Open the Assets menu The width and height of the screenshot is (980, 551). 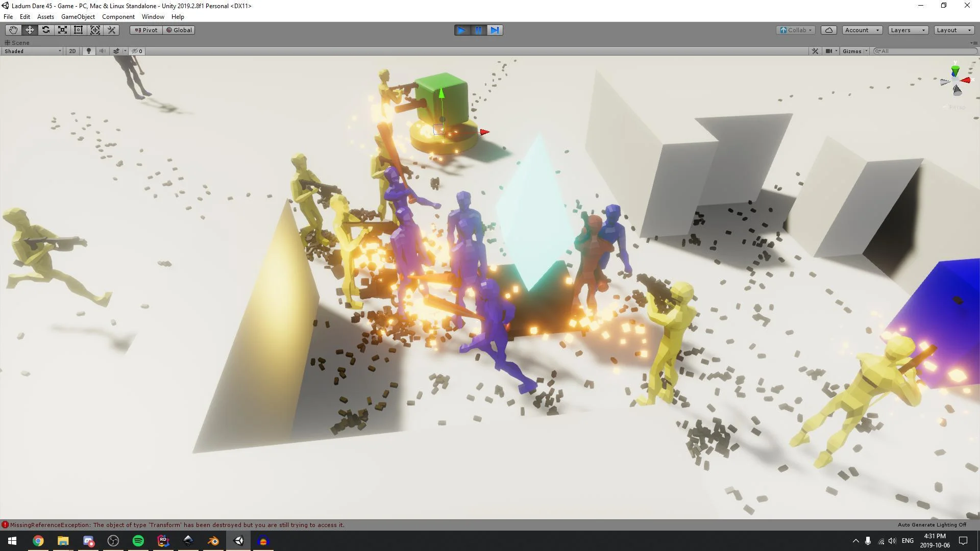pyautogui.click(x=45, y=17)
